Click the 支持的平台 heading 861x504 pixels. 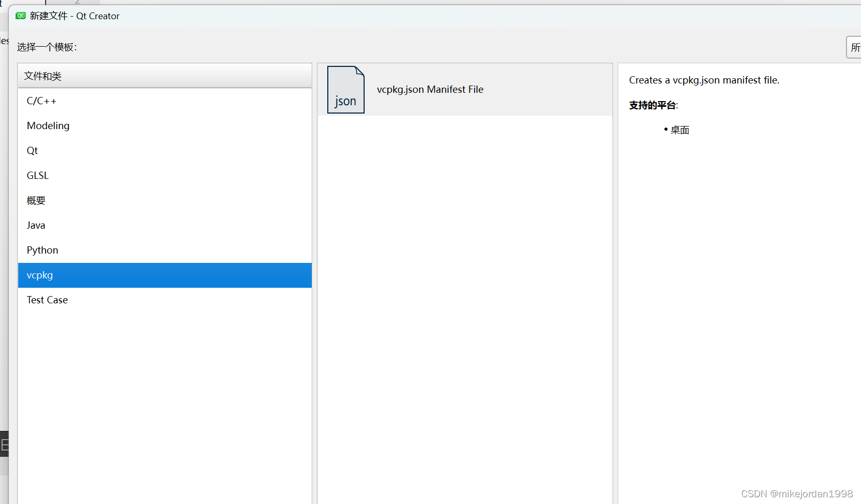654,105
